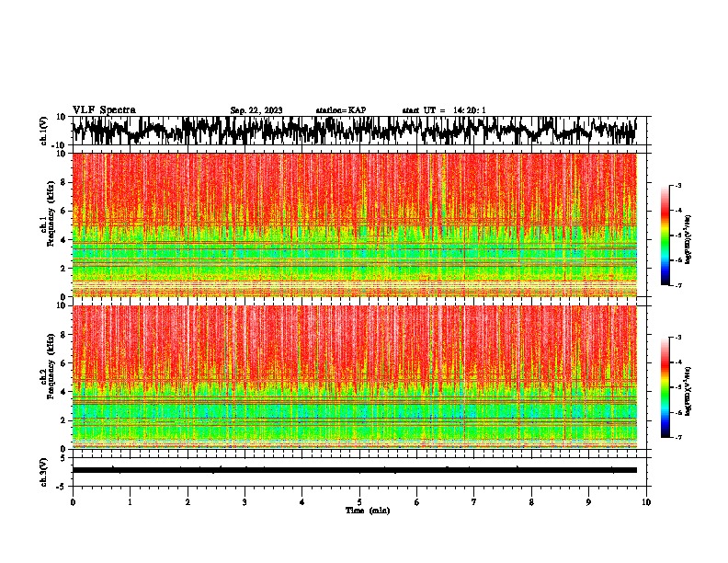
Task: Click the ch.2 spectrogram color scale bar
Action: (x=665, y=387)
